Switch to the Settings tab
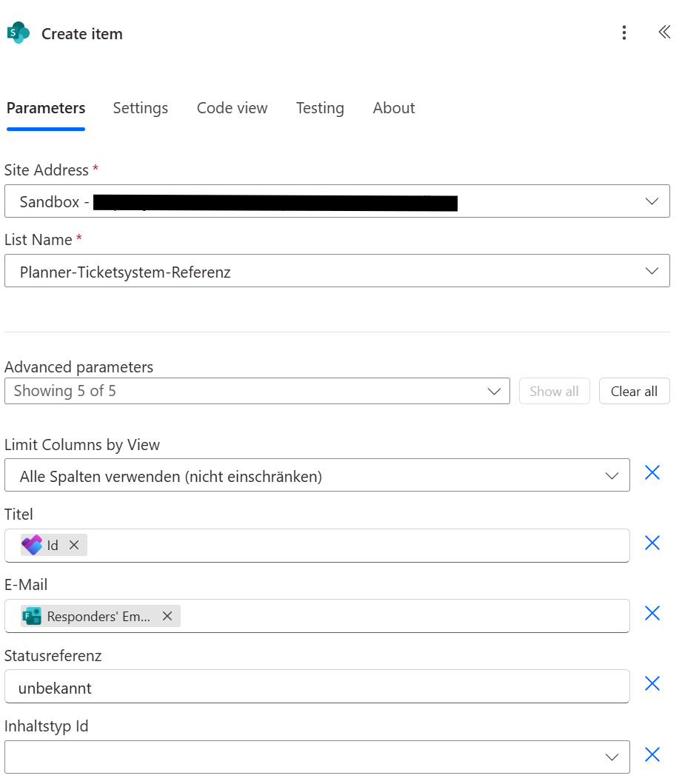 point(140,108)
